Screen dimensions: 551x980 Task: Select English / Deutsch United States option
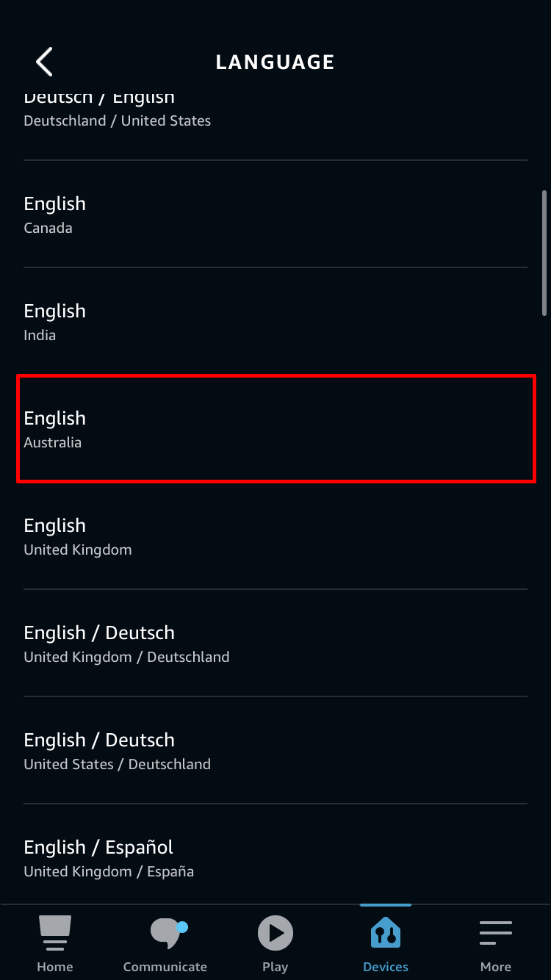(x=275, y=750)
